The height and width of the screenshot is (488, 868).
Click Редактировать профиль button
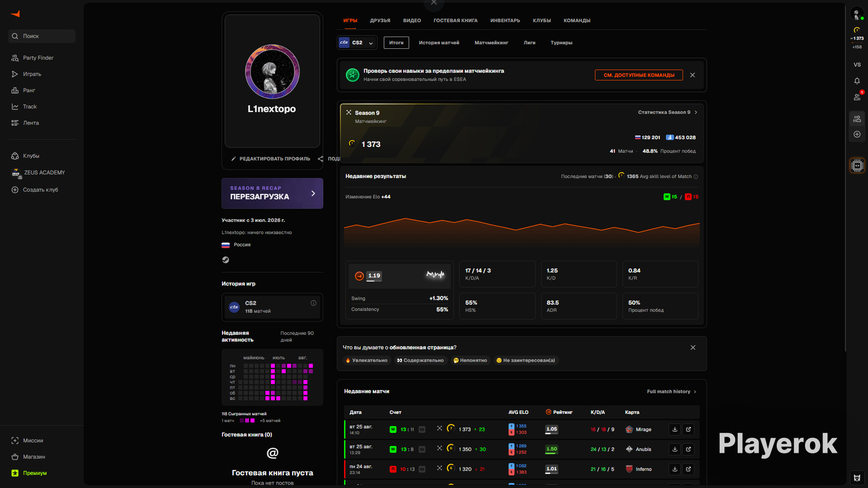pyautogui.click(x=270, y=159)
